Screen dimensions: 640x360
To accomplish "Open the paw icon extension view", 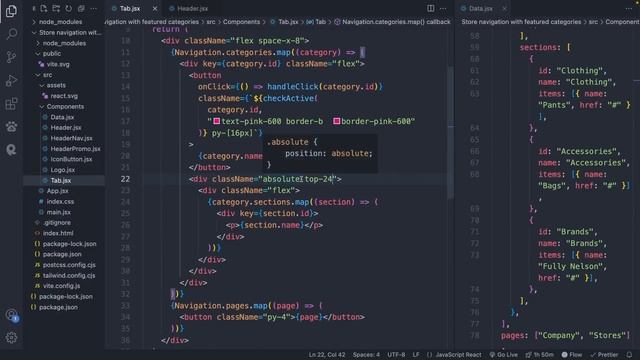I will click(11, 127).
